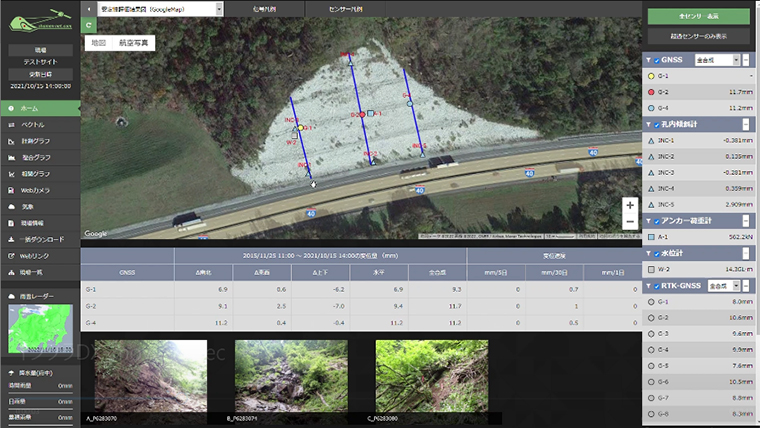Click the 更新日時 update time button
The width and height of the screenshot is (760, 428).
coord(40,74)
